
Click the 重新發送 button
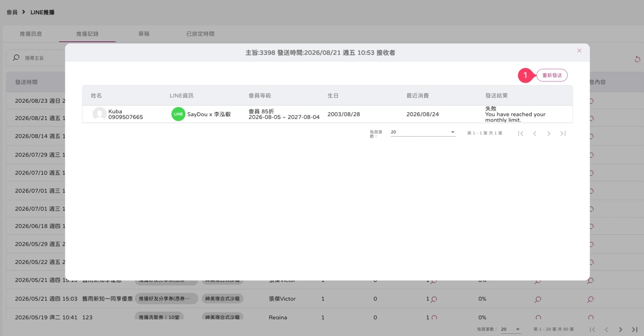pyautogui.click(x=552, y=76)
